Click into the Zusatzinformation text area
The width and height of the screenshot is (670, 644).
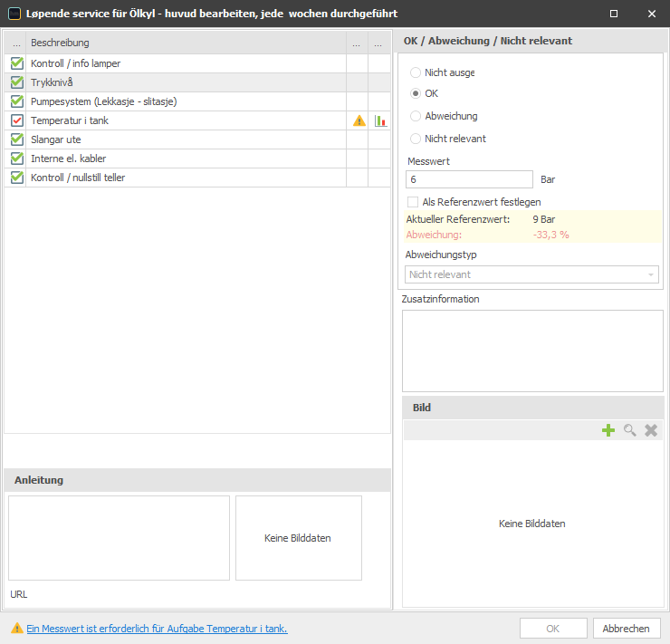point(532,351)
